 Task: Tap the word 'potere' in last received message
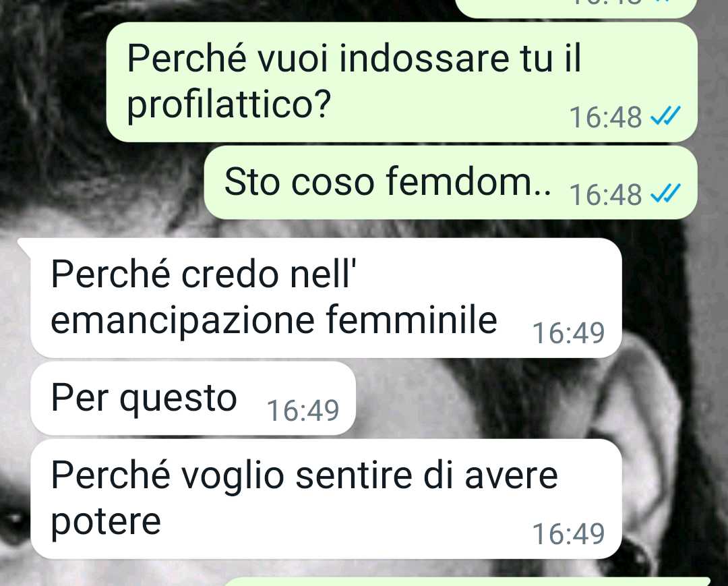point(106,523)
